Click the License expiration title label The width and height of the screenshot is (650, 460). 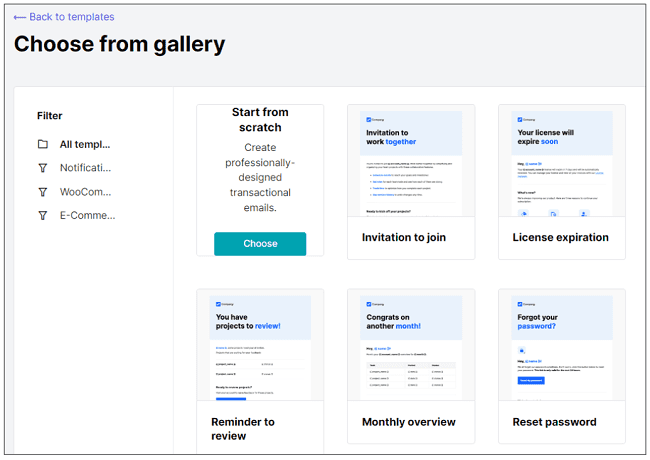[x=560, y=238]
